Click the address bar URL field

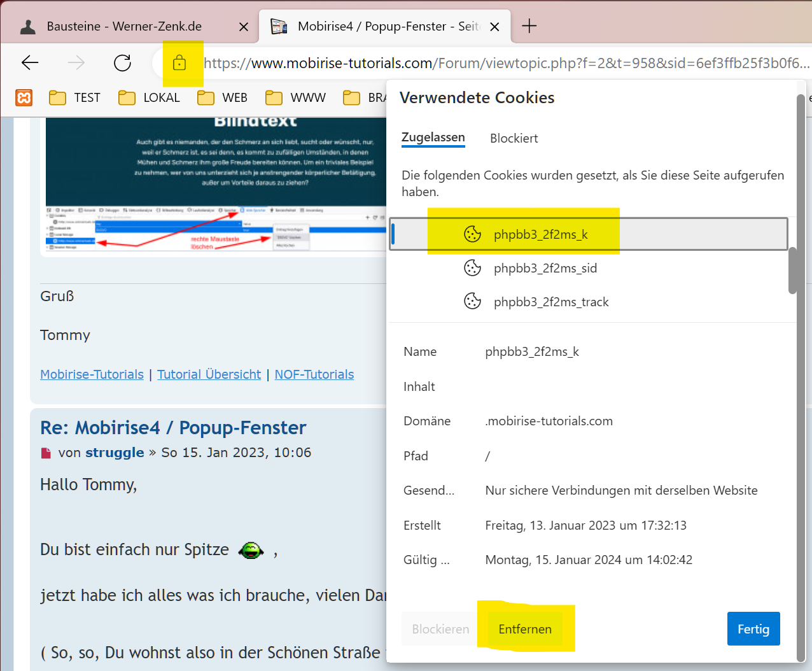tap(506, 63)
